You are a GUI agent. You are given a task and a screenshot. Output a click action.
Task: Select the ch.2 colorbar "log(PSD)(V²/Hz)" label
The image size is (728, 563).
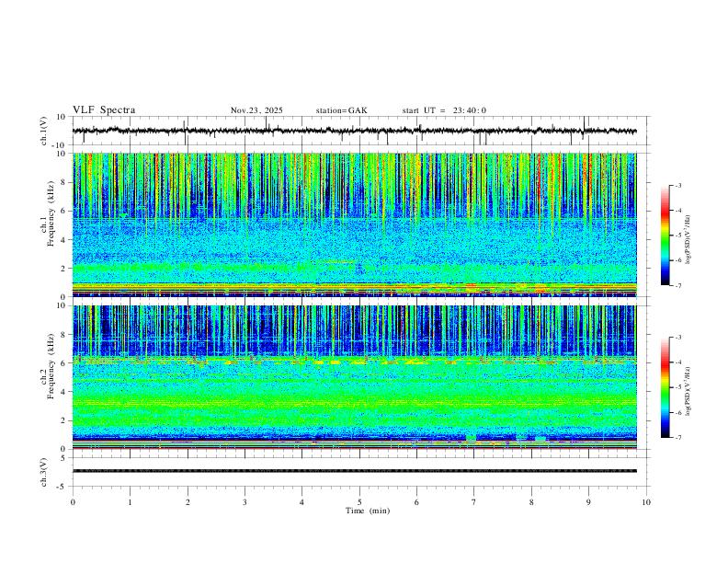coord(688,391)
